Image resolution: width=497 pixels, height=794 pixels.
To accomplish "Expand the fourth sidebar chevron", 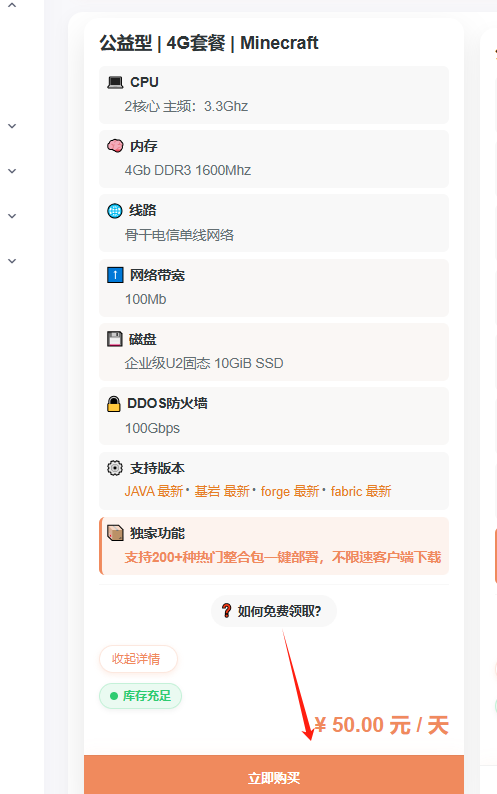I will [x=12, y=216].
